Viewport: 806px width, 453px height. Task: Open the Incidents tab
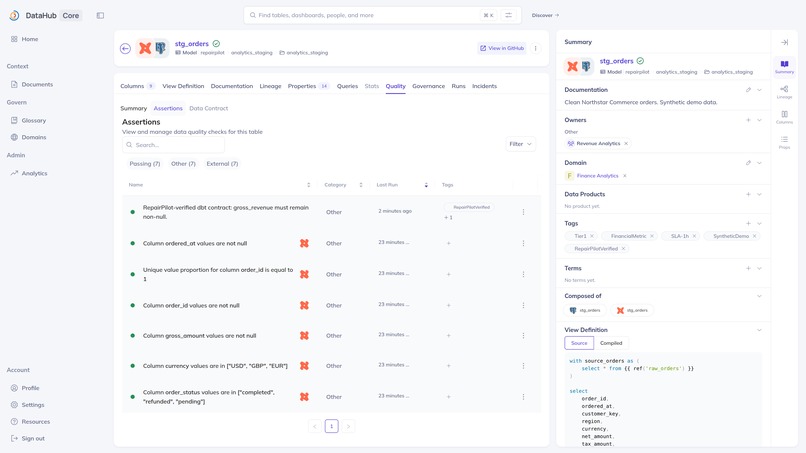tap(484, 86)
